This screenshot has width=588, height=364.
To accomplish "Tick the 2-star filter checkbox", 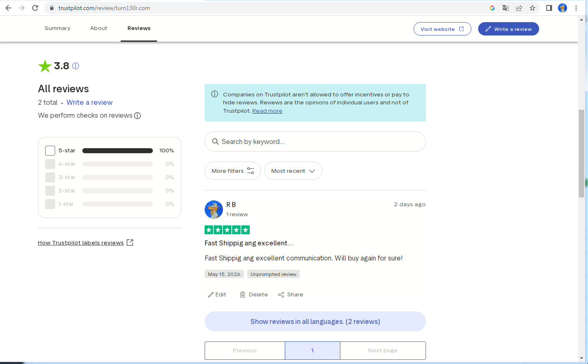I will pos(50,191).
